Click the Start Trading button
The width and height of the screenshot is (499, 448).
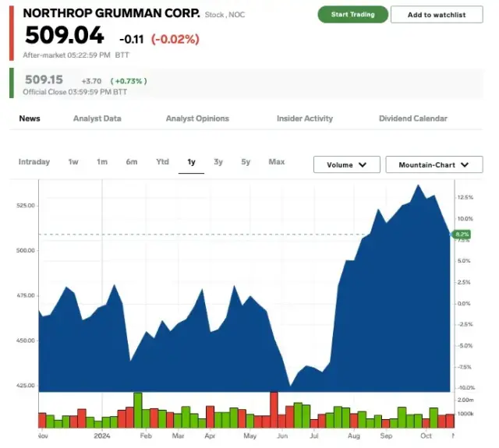[352, 14]
